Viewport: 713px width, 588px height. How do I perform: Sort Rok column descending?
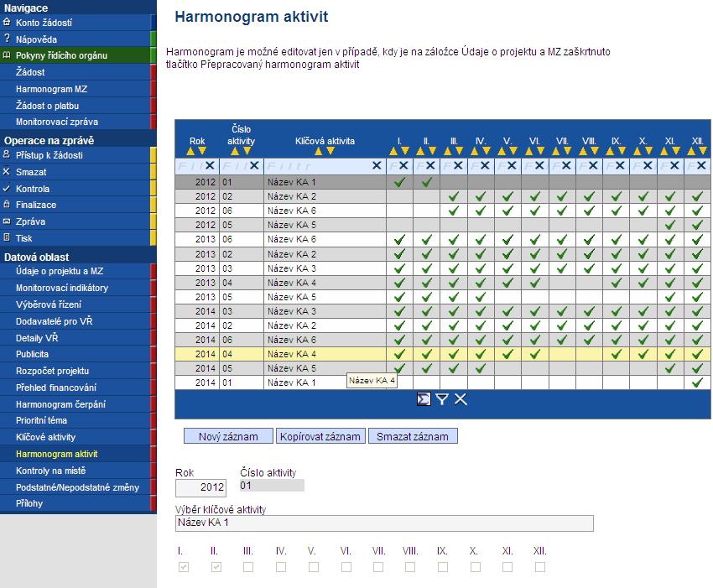[x=202, y=151]
